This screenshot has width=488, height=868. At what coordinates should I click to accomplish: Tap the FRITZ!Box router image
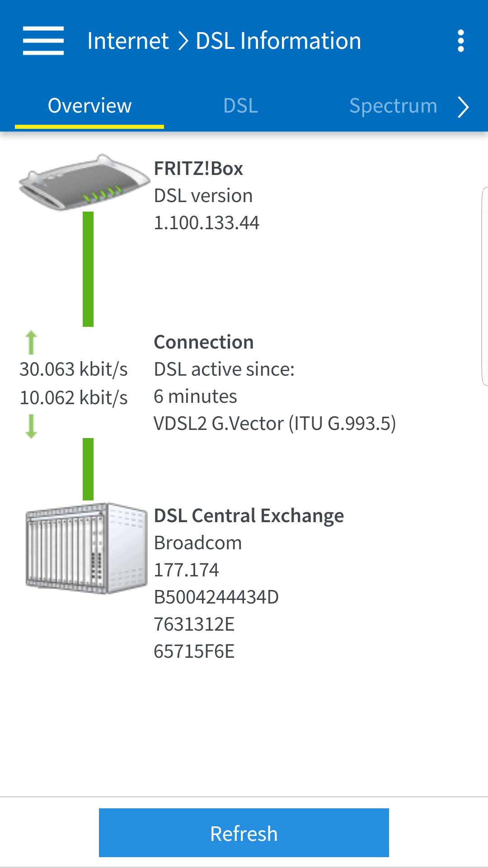tap(84, 183)
